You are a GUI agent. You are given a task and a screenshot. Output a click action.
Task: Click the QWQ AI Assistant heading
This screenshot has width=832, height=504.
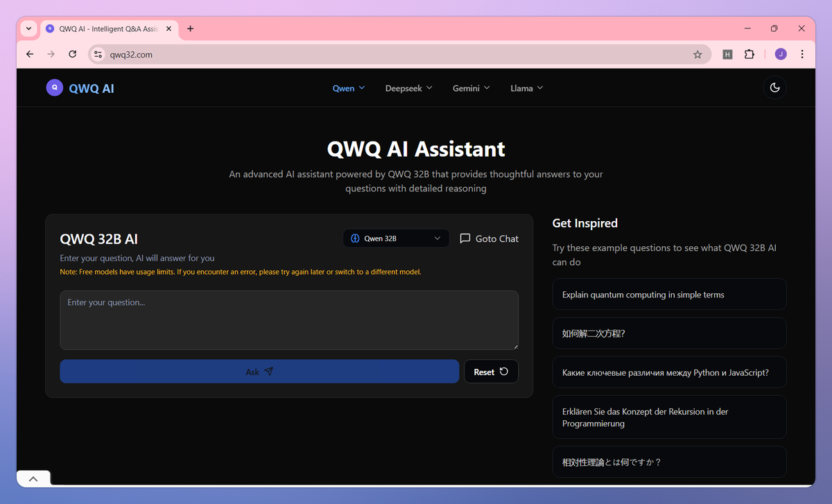[416, 149]
